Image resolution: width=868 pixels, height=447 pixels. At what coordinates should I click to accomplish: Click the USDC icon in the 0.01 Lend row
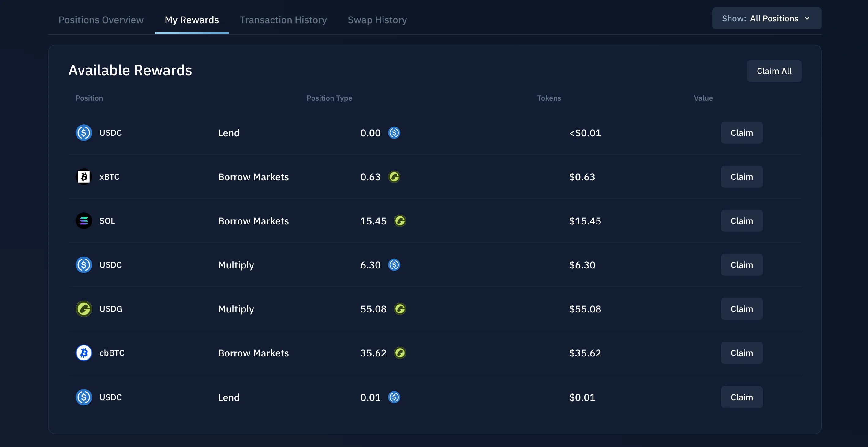pos(84,397)
